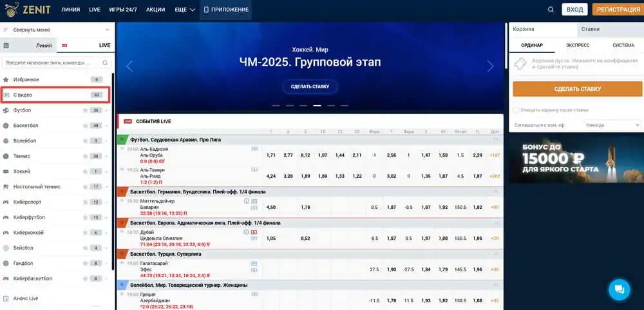The image size is (644, 310).
Task: Click the handball icon next to Гандбол
Action: click(x=6, y=263)
